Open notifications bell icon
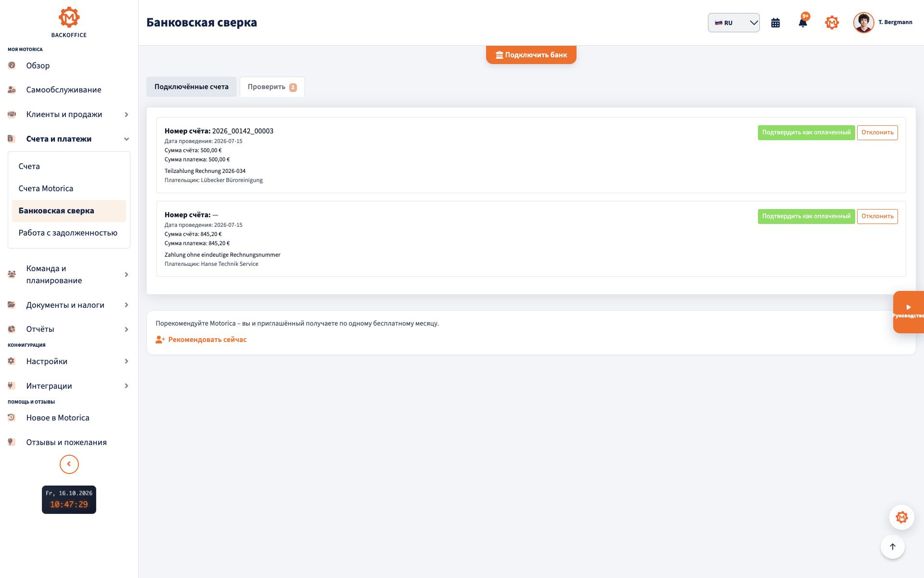This screenshot has width=924, height=578. 803,23
